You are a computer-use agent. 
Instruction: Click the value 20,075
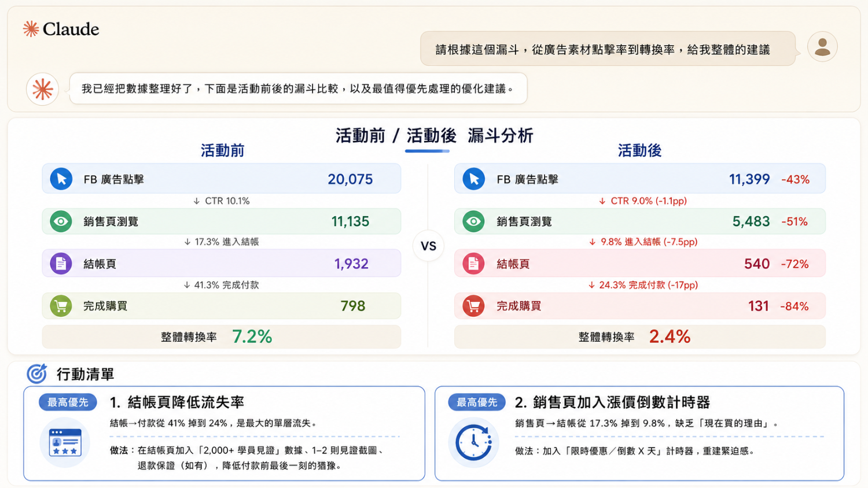[x=350, y=179]
